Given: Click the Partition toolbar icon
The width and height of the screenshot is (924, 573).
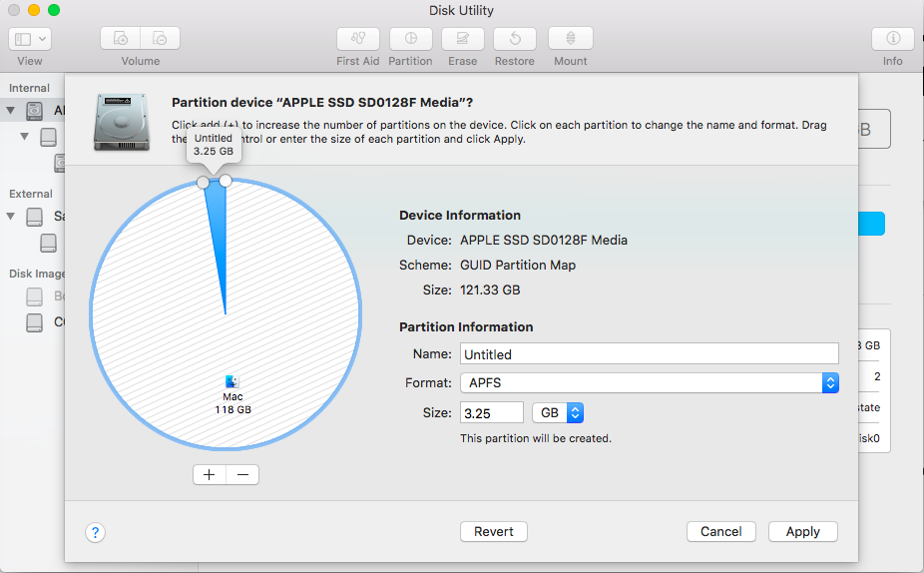Looking at the screenshot, I should [411, 39].
